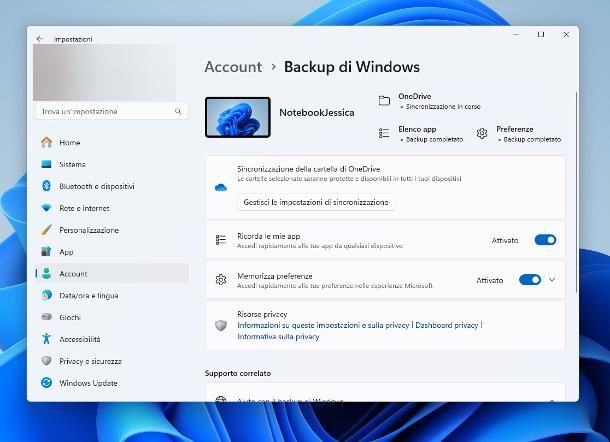
Task: Click 'Backup completato' under Elenco app
Action: point(434,139)
